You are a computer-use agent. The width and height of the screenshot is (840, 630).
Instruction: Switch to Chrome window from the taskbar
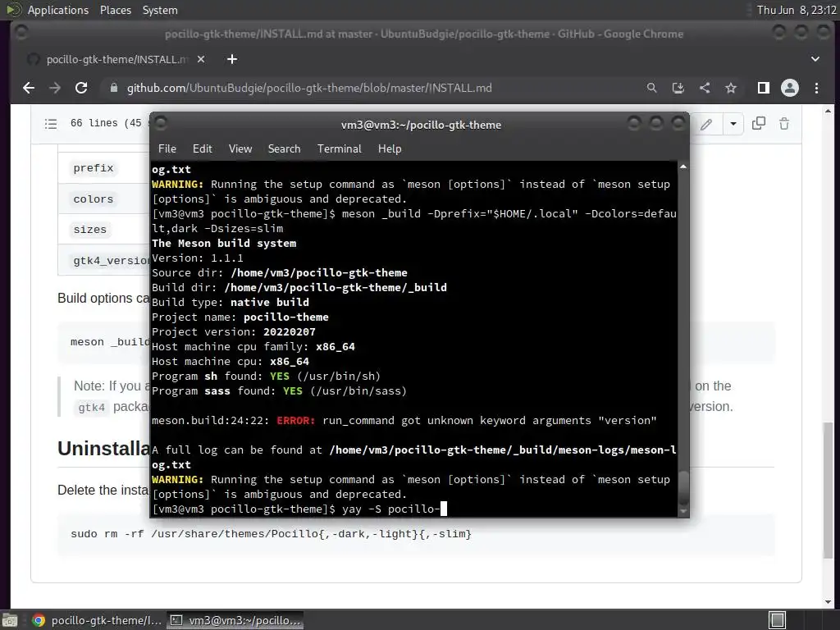(x=97, y=620)
